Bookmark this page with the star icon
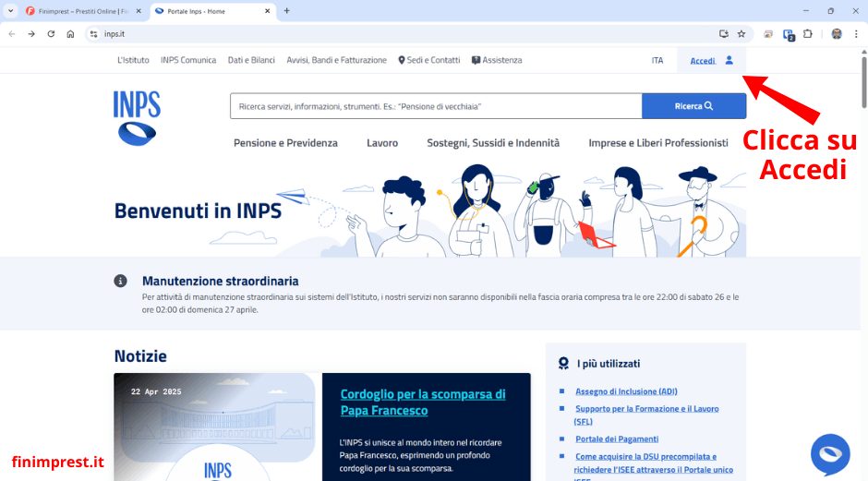The width and height of the screenshot is (868, 481). tap(741, 34)
